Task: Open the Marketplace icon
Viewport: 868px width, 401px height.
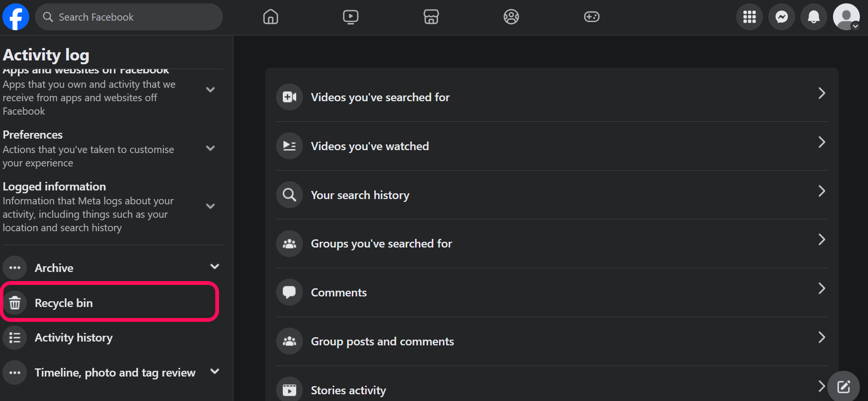Action: pyautogui.click(x=431, y=17)
